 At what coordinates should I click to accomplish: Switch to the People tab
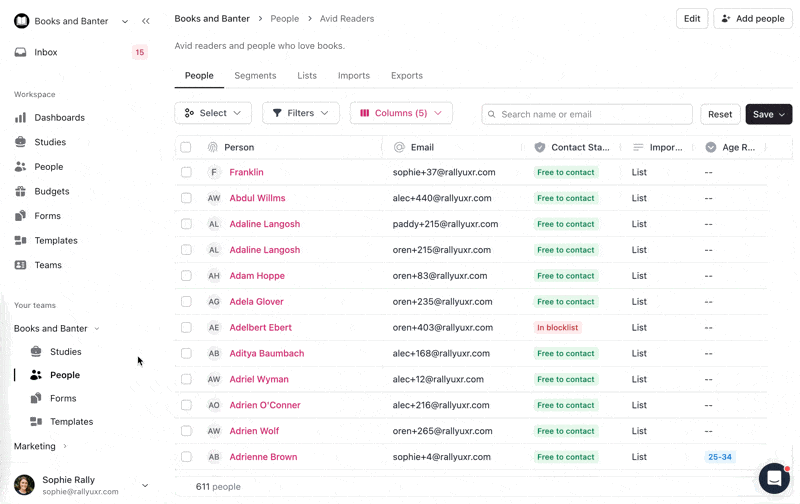(x=199, y=75)
